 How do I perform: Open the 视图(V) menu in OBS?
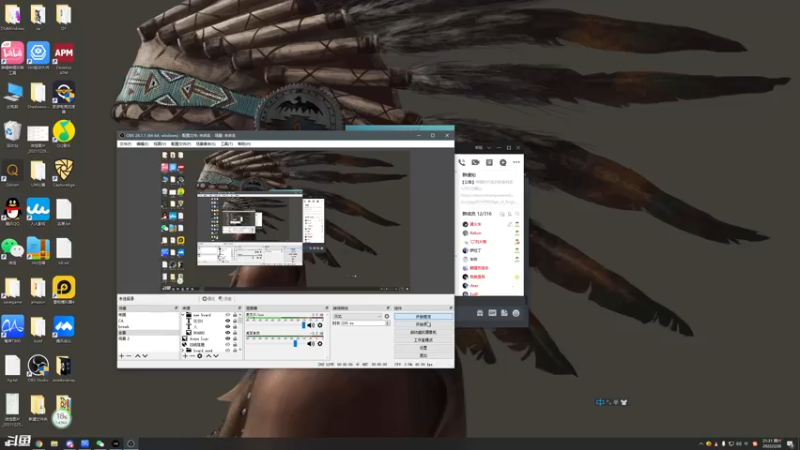point(160,144)
